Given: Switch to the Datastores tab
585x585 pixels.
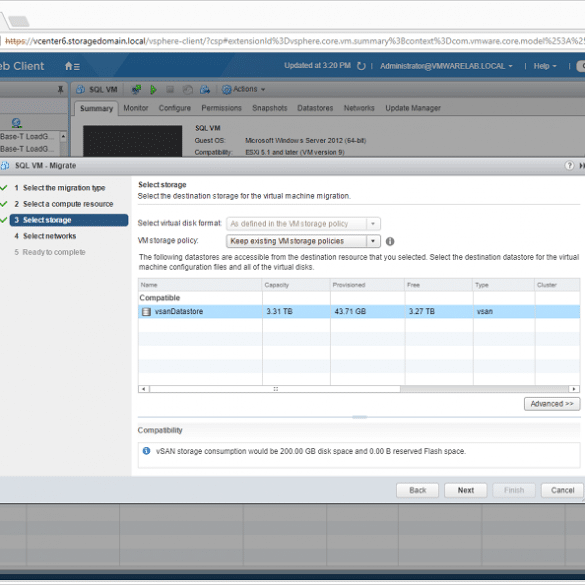Looking at the screenshot, I should (x=315, y=108).
